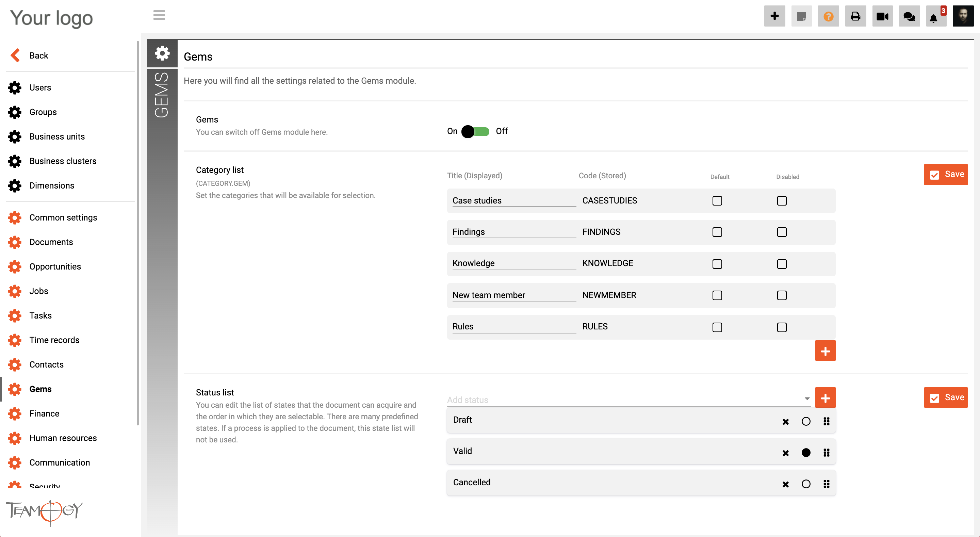Click the drag handle of the Draft status

click(826, 421)
